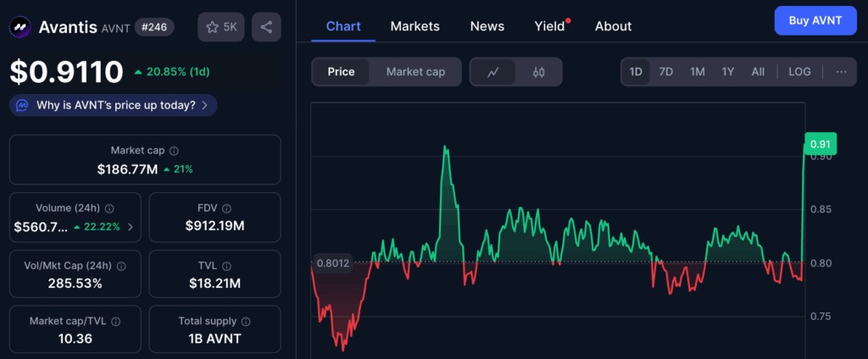Click the 0.75 y-axis label
This screenshot has width=868, height=359.
pyautogui.click(x=821, y=317)
